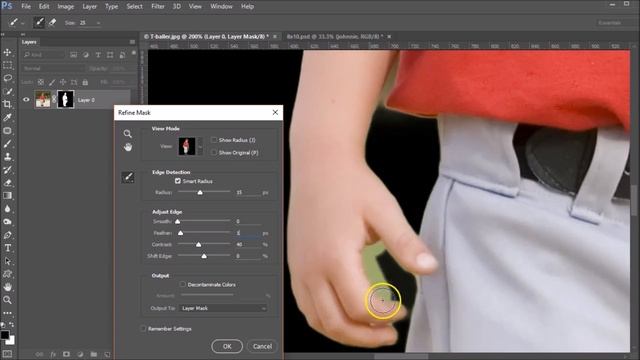Open the brush Size dropdown arrow
This screenshot has height=360, width=640.
click(98, 23)
